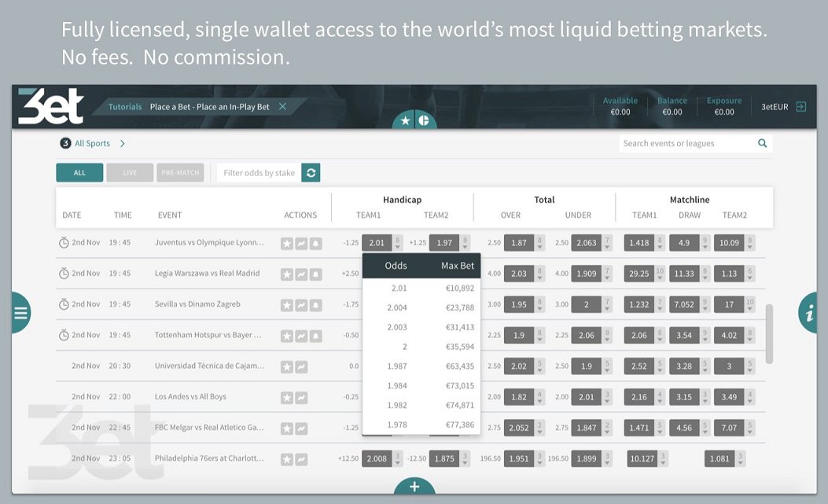Open depth dropdown for 76ers handicap 2.008
The height and width of the screenshot is (504, 828).
398,458
